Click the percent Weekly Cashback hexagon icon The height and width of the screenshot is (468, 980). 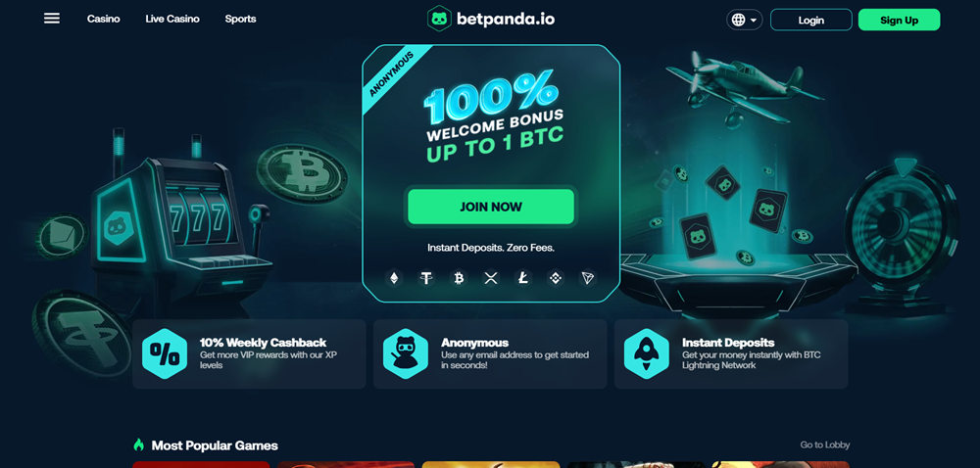click(x=165, y=353)
